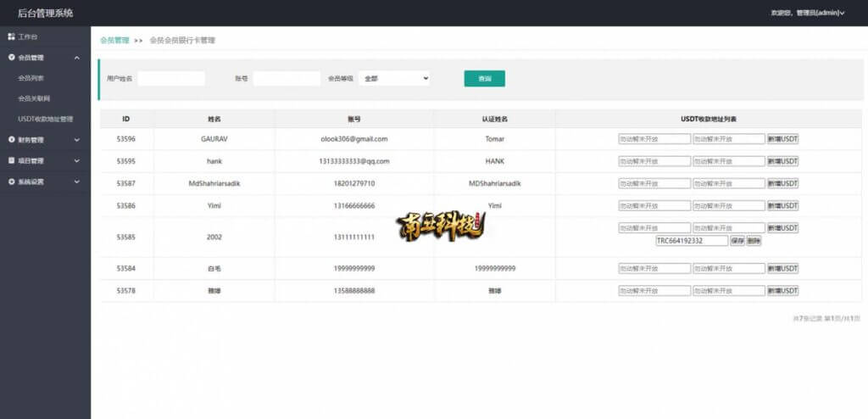This screenshot has height=419, width=868.
Task: Click the 会员管理 checkmark icon
Action: (11, 57)
